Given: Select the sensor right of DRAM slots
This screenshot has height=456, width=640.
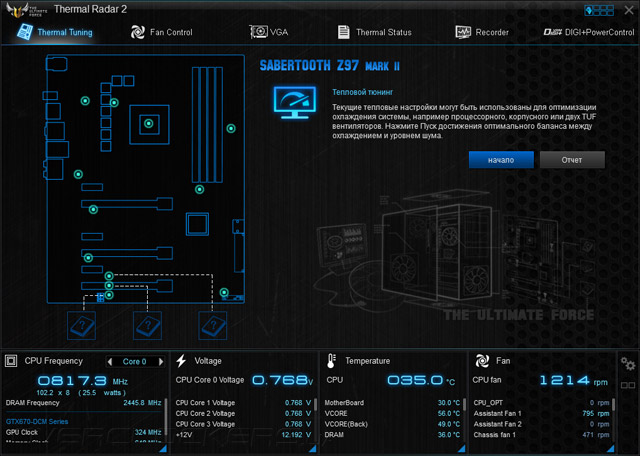Looking at the screenshot, I should coord(231,129).
